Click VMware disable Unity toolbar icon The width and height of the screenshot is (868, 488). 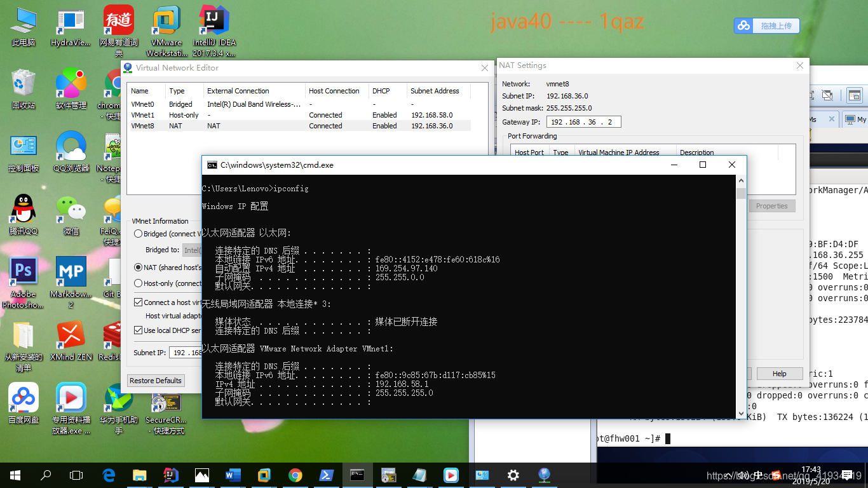[827, 95]
